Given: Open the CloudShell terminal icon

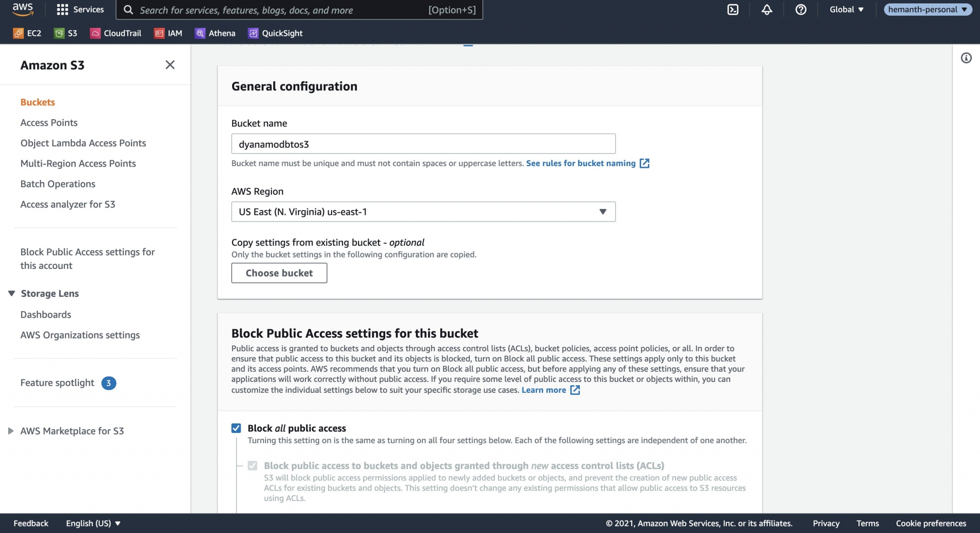Looking at the screenshot, I should pyautogui.click(x=734, y=10).
